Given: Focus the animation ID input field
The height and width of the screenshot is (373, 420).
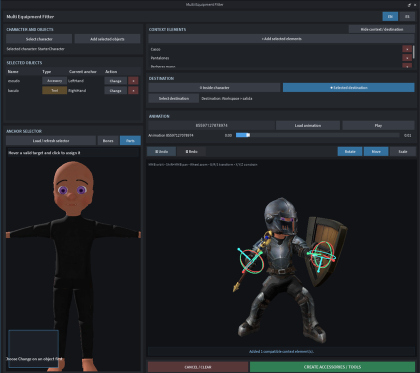Looking at the screenshot, I should click(x=211, y=125).
